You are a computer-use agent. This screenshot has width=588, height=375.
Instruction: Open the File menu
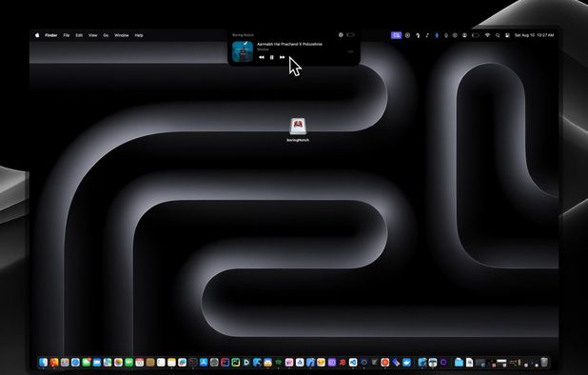67,35
